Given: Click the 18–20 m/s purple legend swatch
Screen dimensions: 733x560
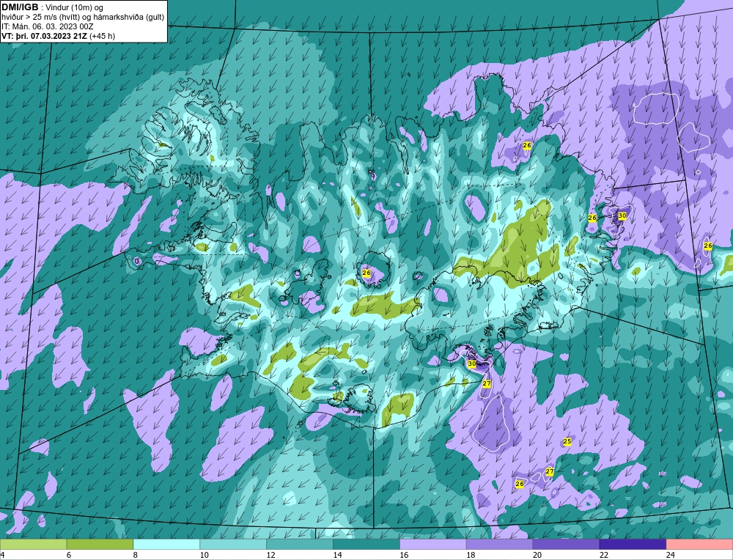Looking at the screenshot, I should 500,544.
